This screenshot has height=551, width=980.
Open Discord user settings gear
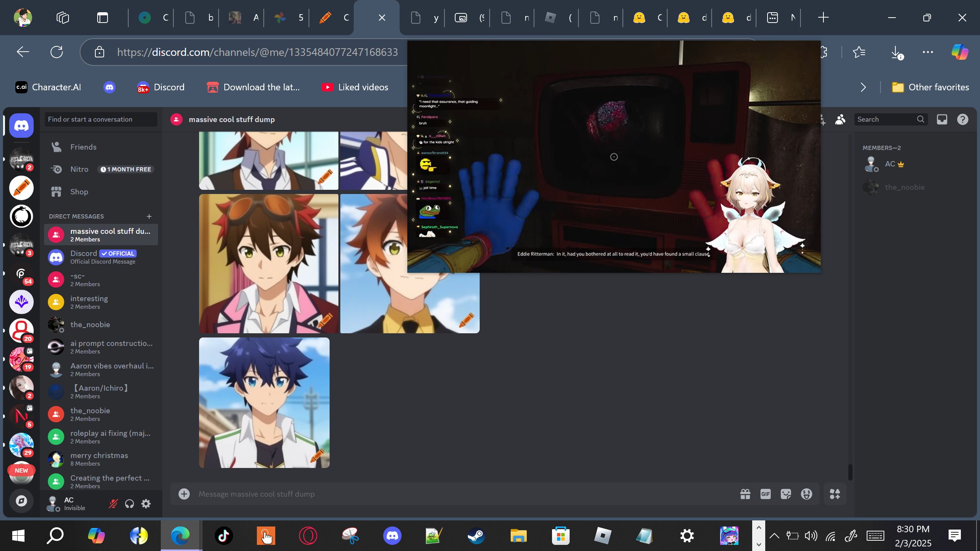pyautogui.click(x=146, y=504)
